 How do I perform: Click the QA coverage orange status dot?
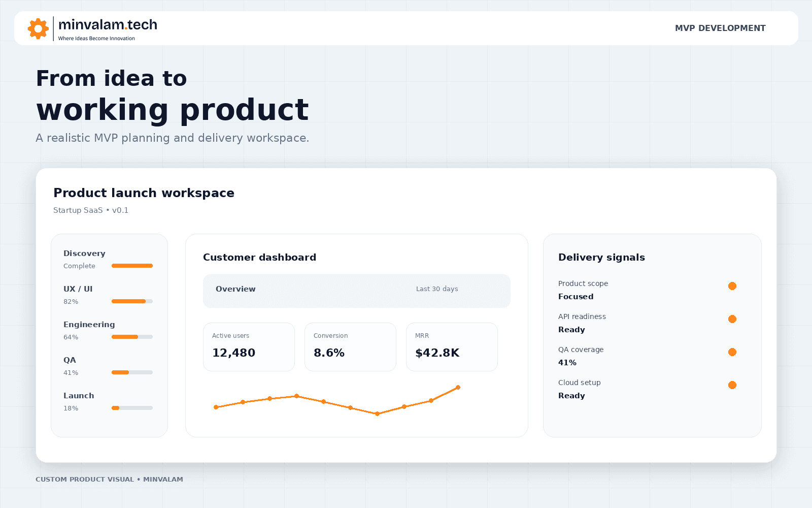(732, 352)
